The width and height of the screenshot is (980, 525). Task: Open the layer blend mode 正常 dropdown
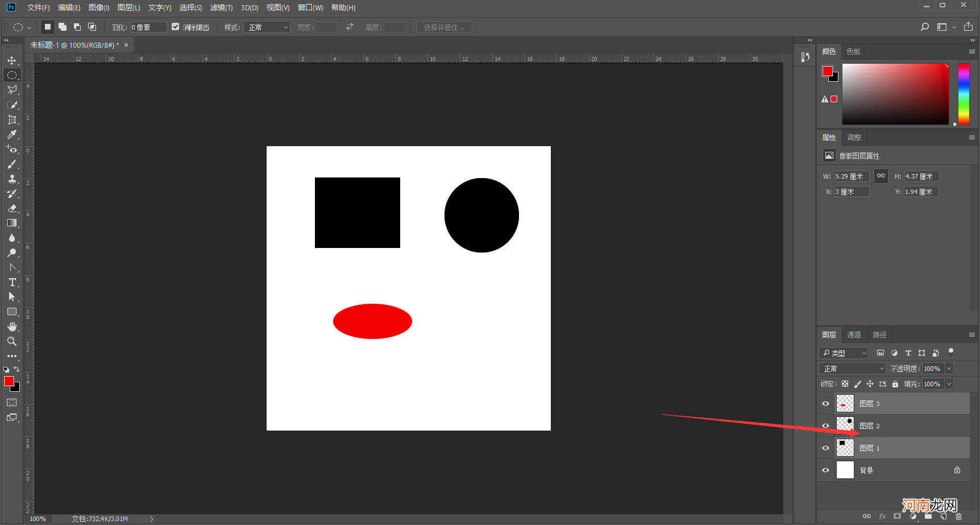(852, 369)
